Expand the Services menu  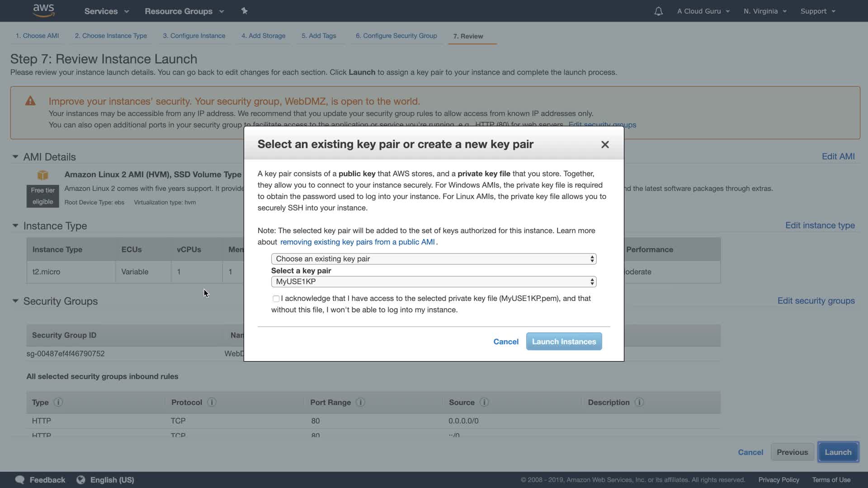[106, 11]
